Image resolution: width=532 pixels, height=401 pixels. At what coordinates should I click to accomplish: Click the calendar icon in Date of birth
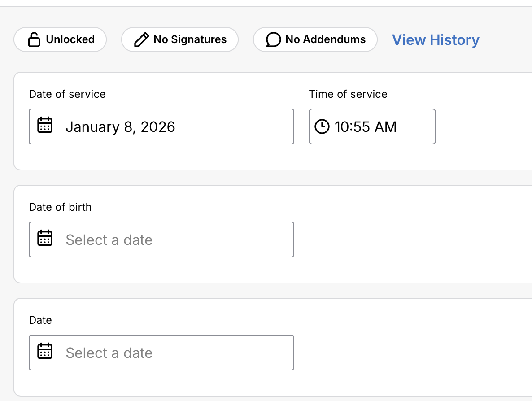click(45, 238)
